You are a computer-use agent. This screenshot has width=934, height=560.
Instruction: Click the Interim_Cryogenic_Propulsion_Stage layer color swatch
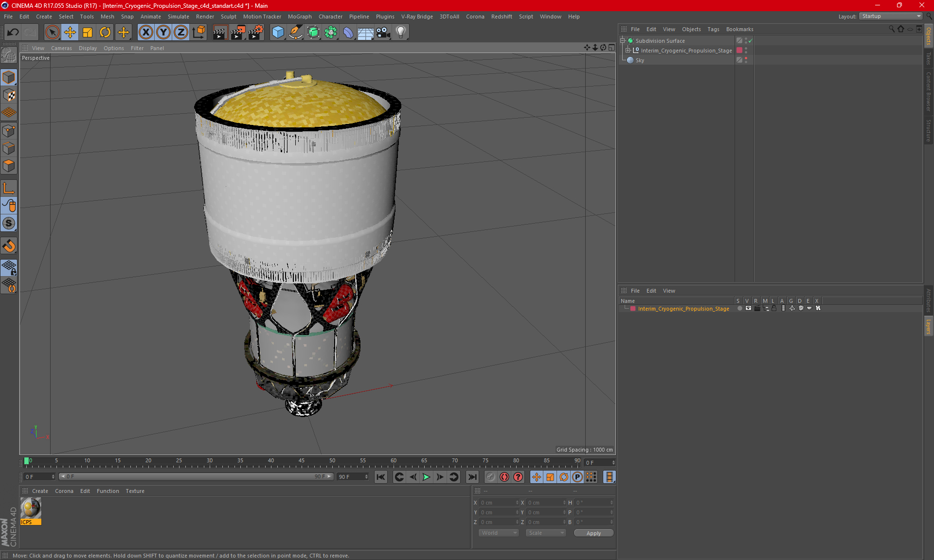[x=633, y=309]
